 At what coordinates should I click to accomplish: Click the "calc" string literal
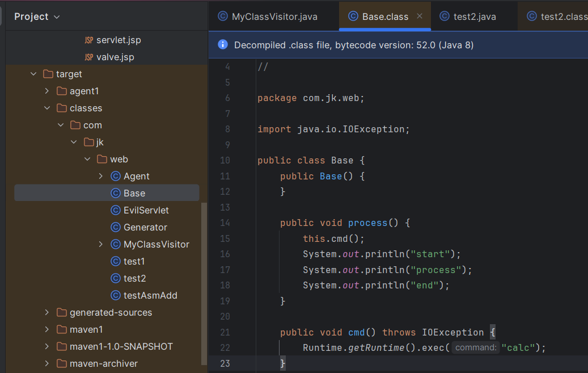pos(518,348)
